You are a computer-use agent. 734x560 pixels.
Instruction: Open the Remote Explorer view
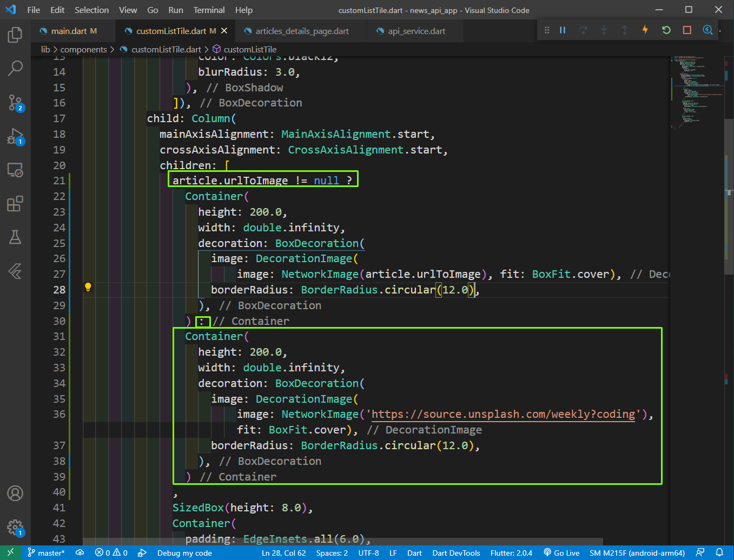coord(15,170)
